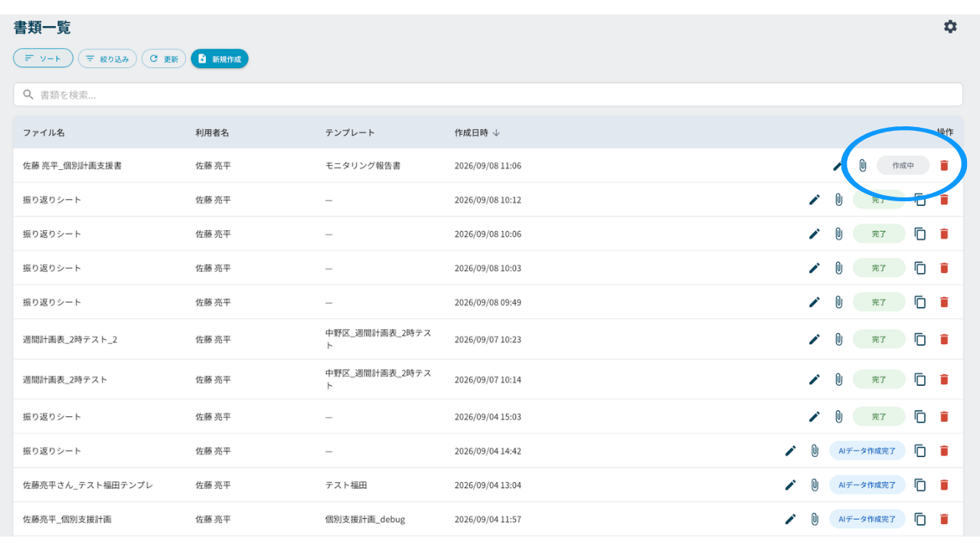Image resolution: width=980 pixels, height=551 pixels.
Task: Click the AIデータ作成完了 badge for the テスト福田 row
Action: pyautogui.click(x=867, y=484)
